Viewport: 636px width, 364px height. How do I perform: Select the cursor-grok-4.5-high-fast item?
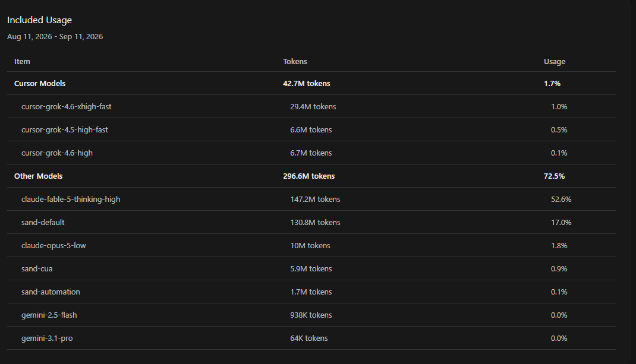click(x=311, y=129)
